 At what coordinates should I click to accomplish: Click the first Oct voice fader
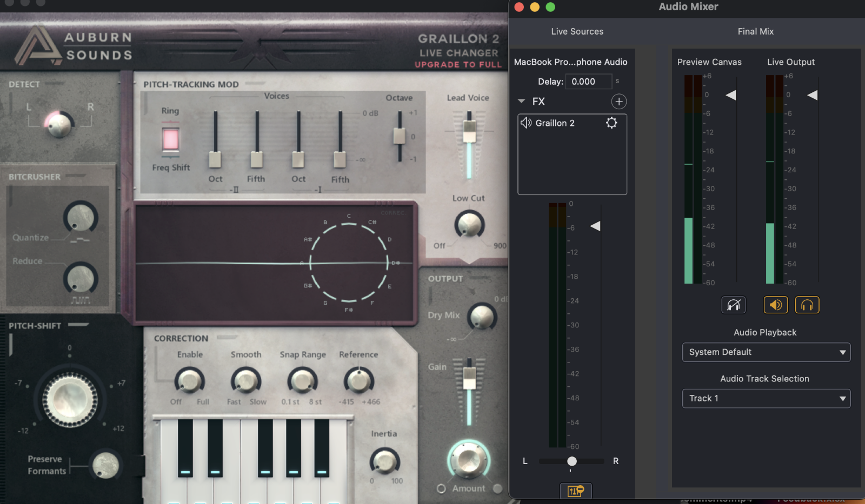coord(215,159)
